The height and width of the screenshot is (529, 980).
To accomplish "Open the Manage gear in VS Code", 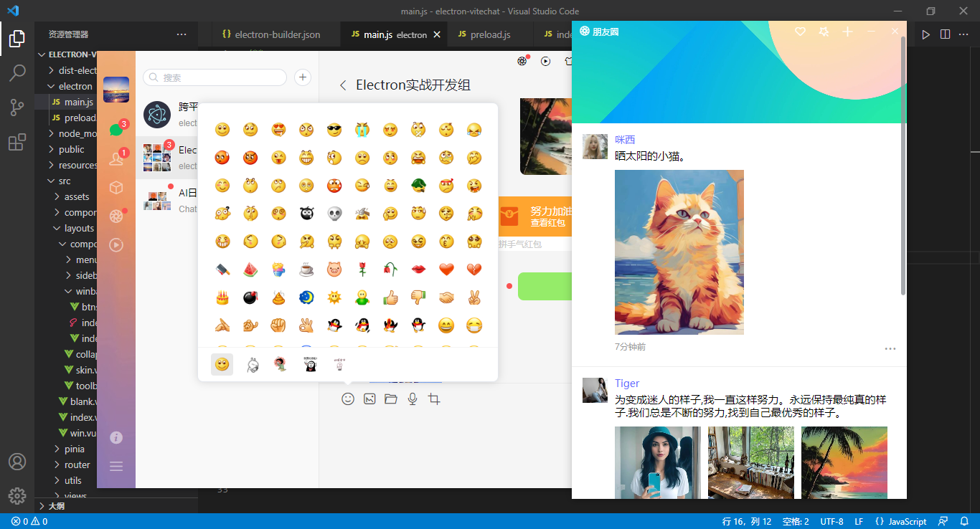I will tap(17, 495).
